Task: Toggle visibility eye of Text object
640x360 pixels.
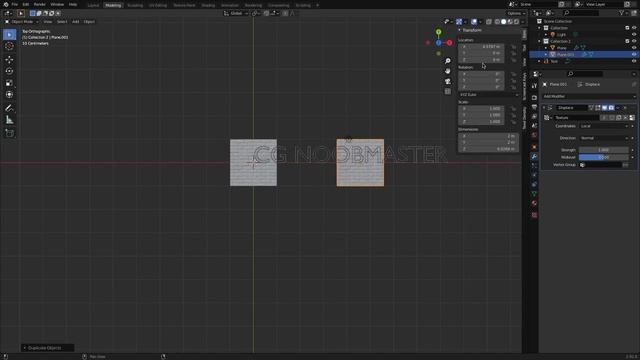Action: (x=634, y=61)
